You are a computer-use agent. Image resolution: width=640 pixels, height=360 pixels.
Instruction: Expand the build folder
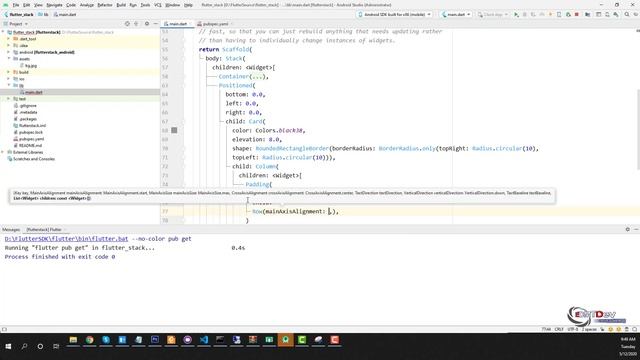9,72
